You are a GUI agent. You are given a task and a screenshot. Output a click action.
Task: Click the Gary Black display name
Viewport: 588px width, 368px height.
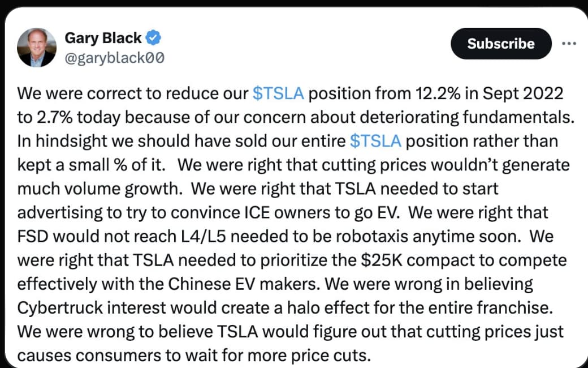point(103,38)
